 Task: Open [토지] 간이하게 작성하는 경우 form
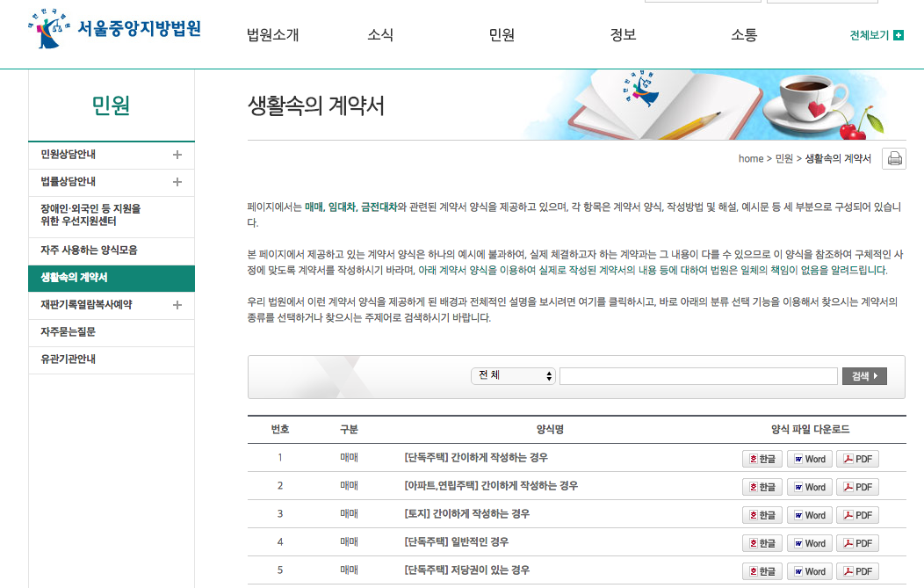tap(466, 514)
